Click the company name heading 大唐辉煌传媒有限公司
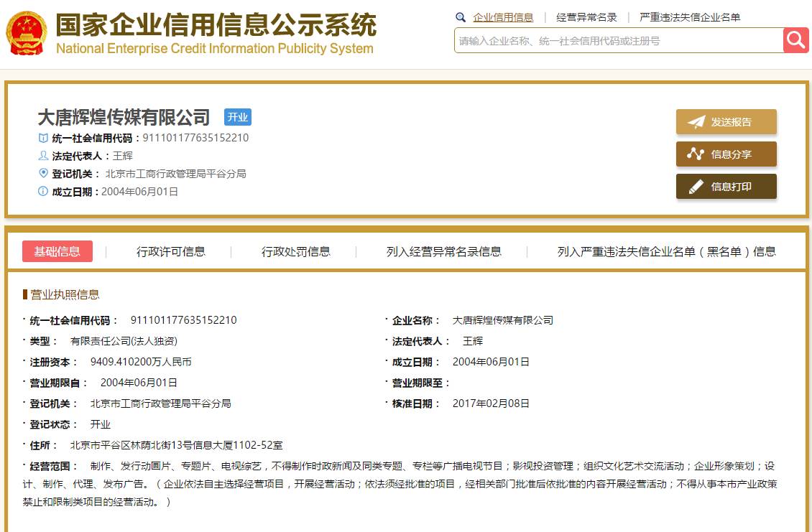 pyautogui.click(x=124, y=118)
